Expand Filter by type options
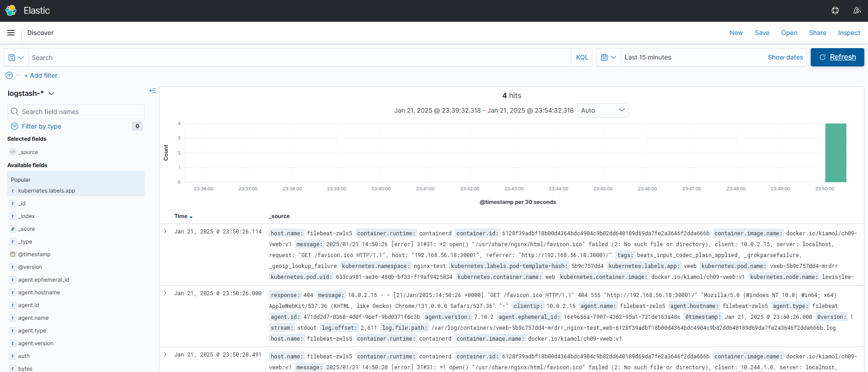 41,126
